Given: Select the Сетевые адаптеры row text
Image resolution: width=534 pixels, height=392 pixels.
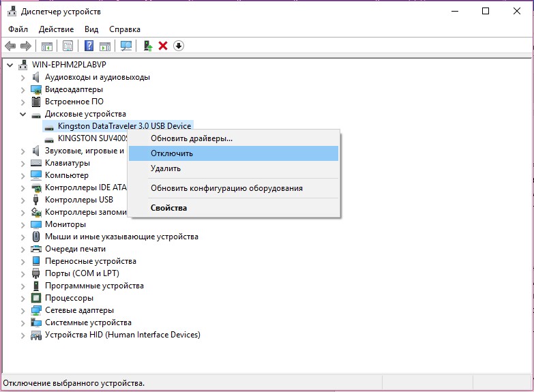Looking at the screenshot, I should pos(79,310).
